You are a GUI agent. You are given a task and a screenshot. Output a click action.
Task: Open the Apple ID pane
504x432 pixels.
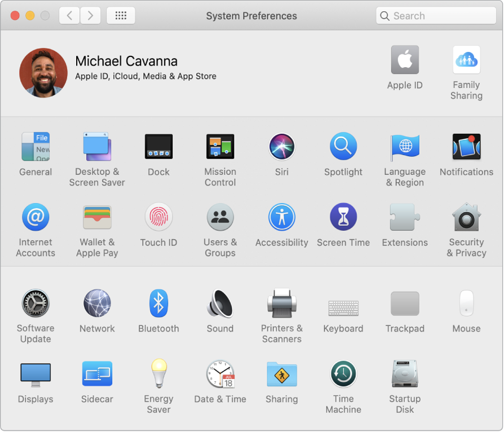pos(405,60)
